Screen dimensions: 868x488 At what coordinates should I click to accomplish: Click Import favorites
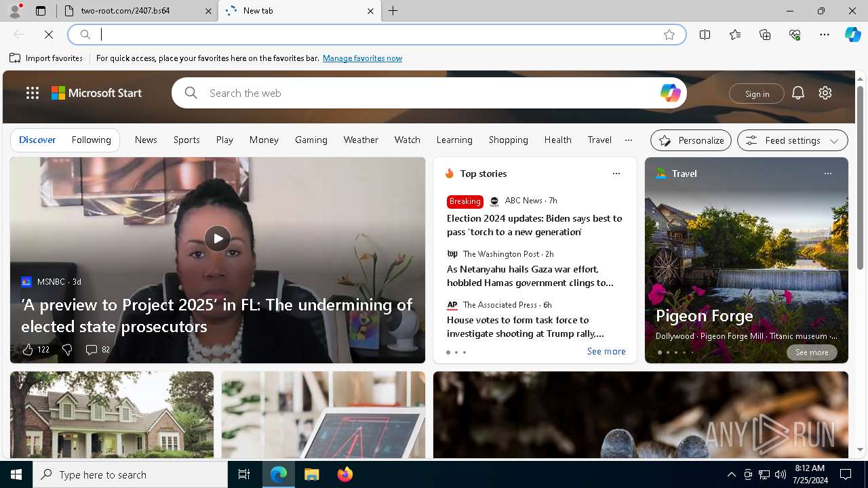(x=46, y=58)
